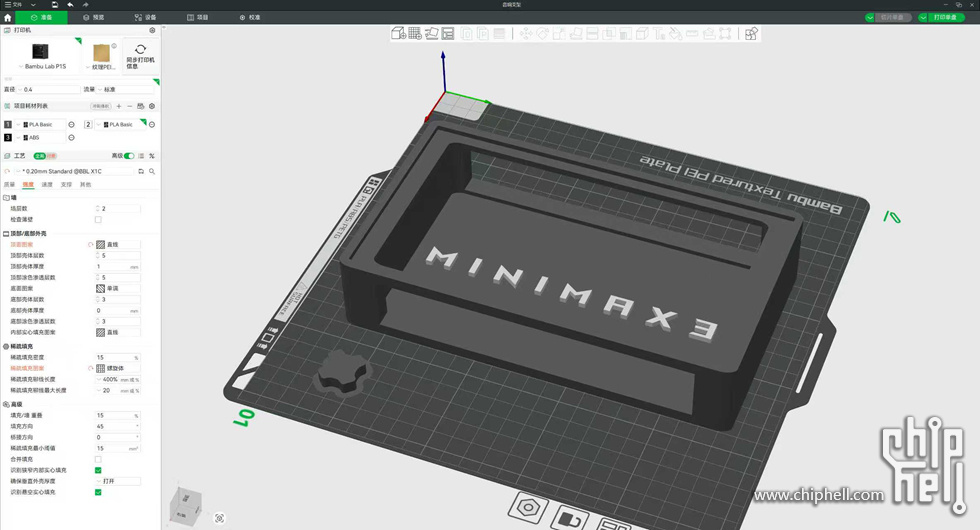Click the 切片单盘 slice plate button
This screenshot has height=530, width=980.
(x=891, y=18)
